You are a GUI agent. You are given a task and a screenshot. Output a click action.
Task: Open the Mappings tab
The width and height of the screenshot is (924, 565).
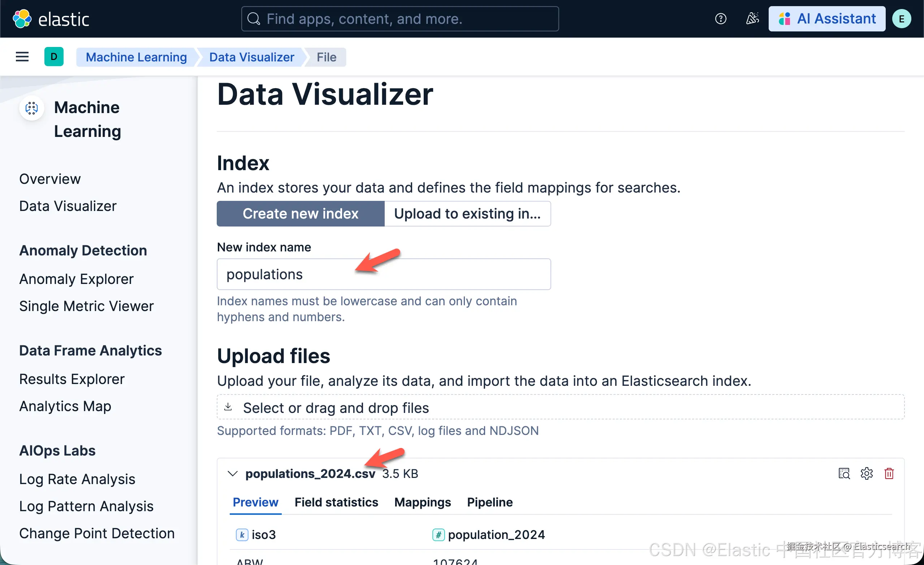click(x=422, y=502)
